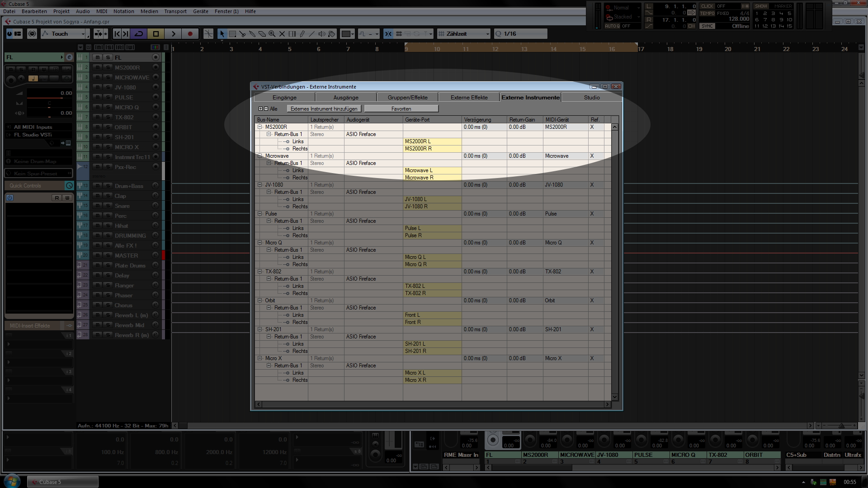Click the timeline ruler at bar 17
The image size is (868, 488).
641,49
